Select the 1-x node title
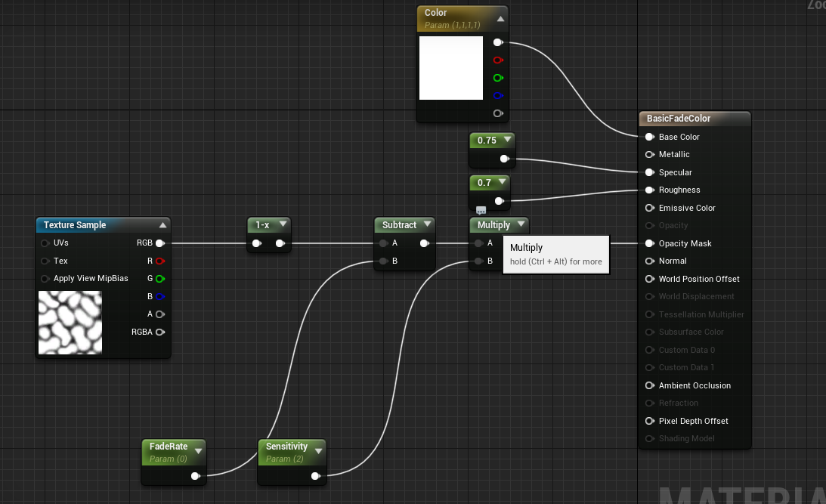Image resolution: width=826 pixels, height=504 pixels. click(262, 225)
